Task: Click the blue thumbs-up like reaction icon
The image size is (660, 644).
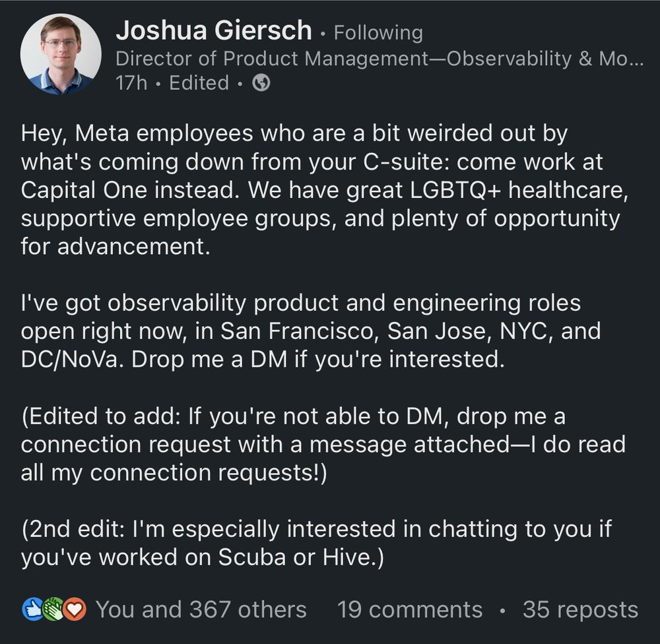Action: [32, 609]
